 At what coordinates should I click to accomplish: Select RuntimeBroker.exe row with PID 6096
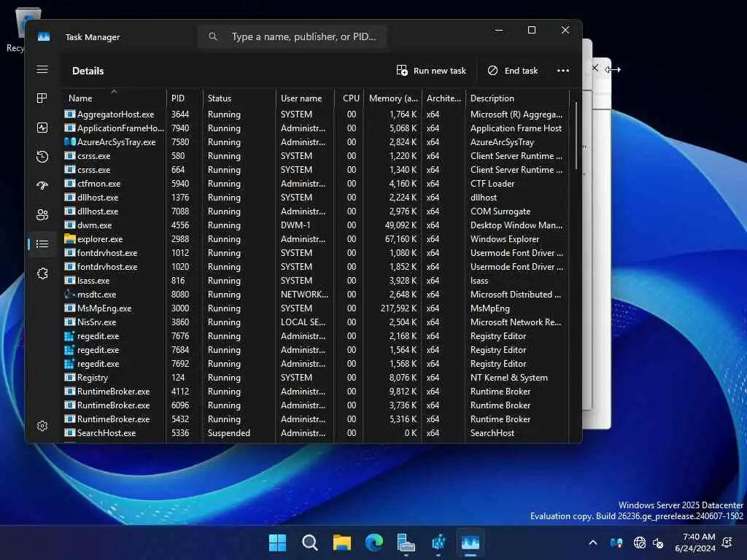pos(315,405)
